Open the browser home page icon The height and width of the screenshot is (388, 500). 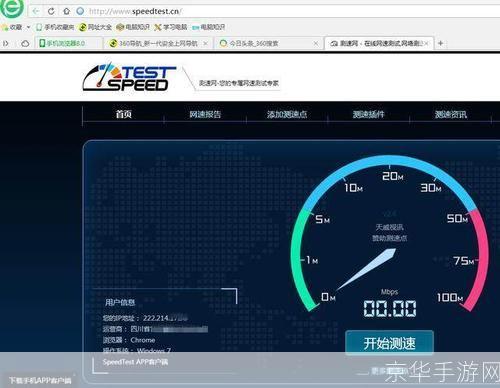coord(66,11)
